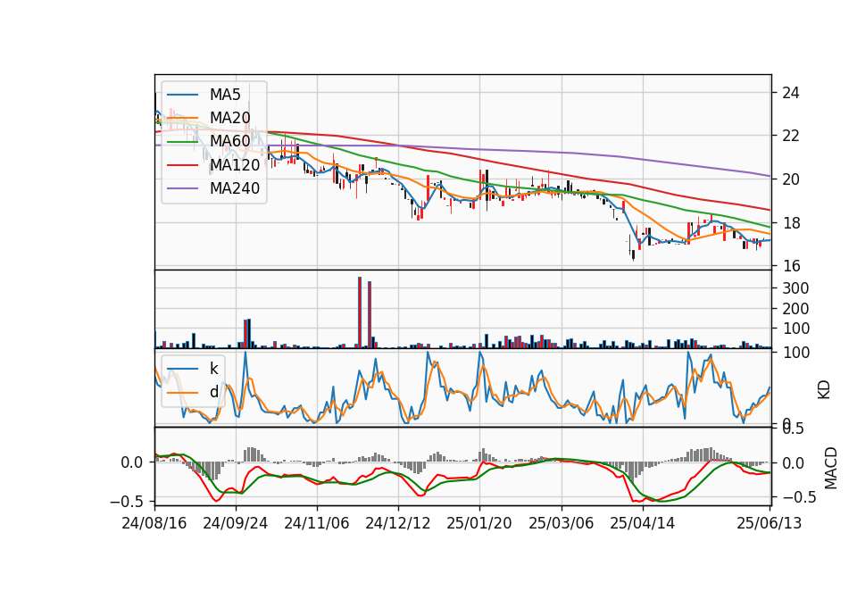Click the k label in KD legend
Screen dimensions: 857x616
click(x=213, y=369)
